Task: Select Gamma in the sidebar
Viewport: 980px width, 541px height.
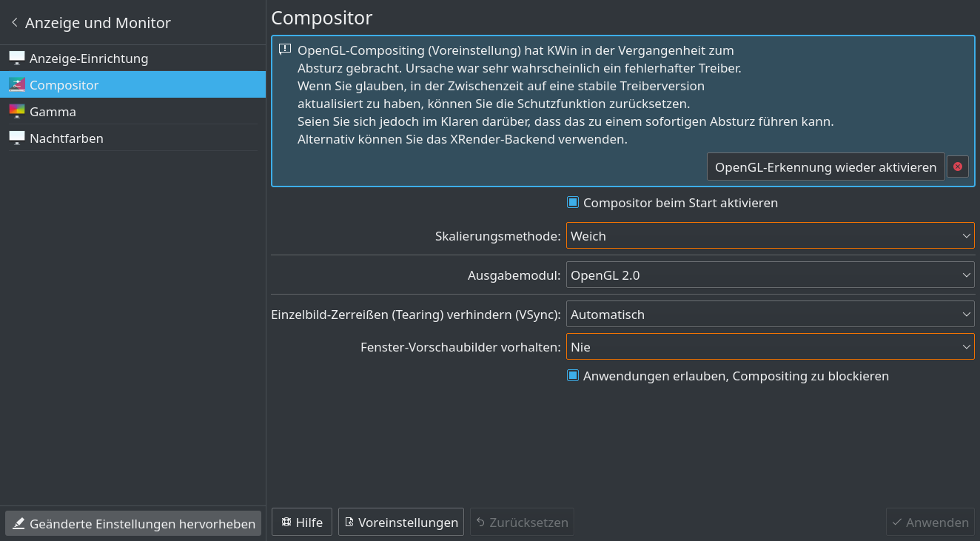Action: click(x=53, y=112)
